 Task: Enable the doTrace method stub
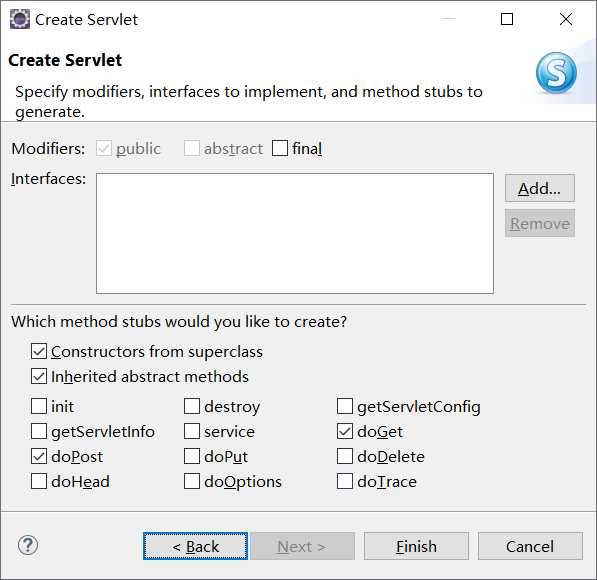tap(345, 481)
